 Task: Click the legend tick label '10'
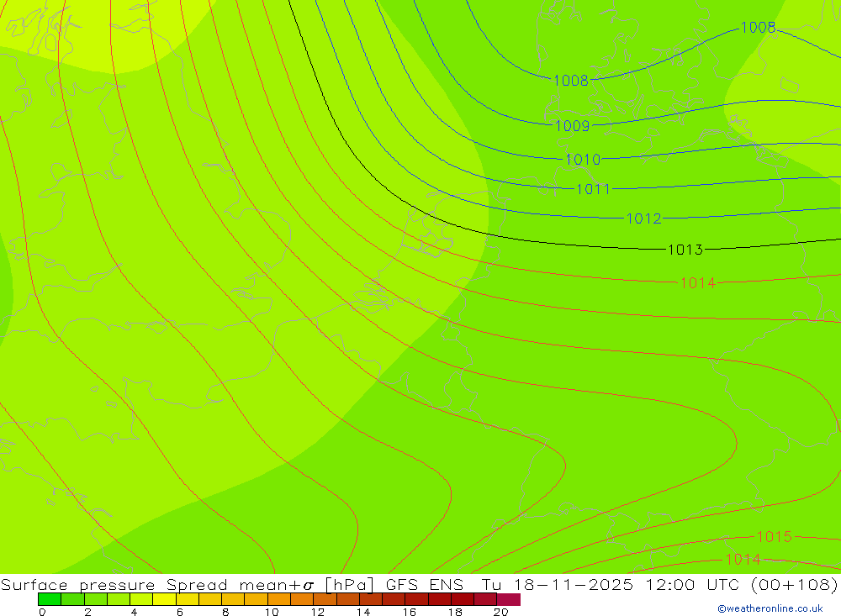pyautogui.click(x=272, y=612)
